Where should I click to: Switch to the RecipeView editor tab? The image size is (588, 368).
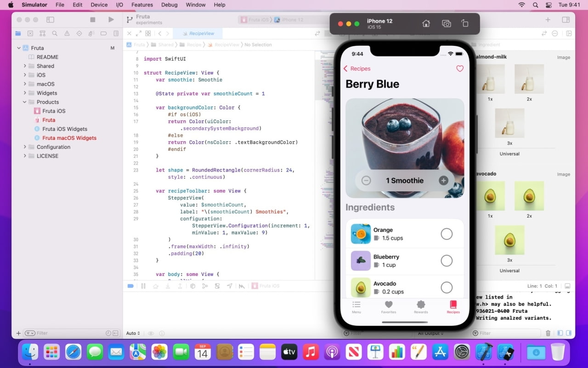pyautogui.click(x=198, y=33)
